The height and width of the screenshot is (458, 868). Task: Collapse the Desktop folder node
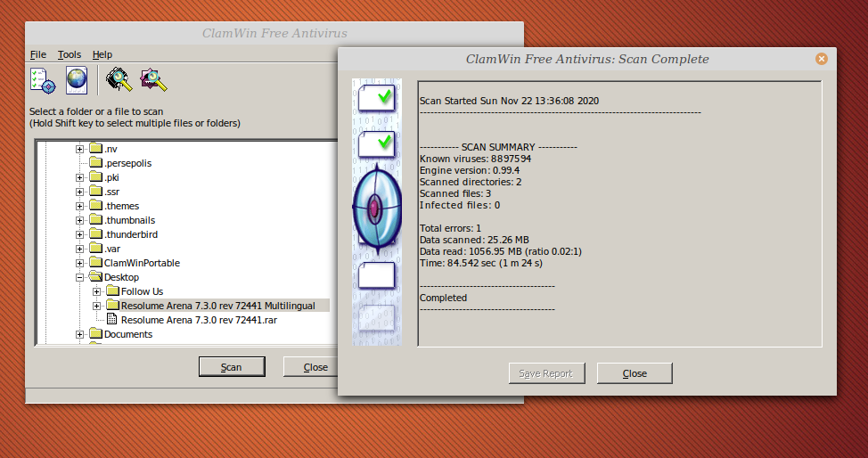click(79, 277)
